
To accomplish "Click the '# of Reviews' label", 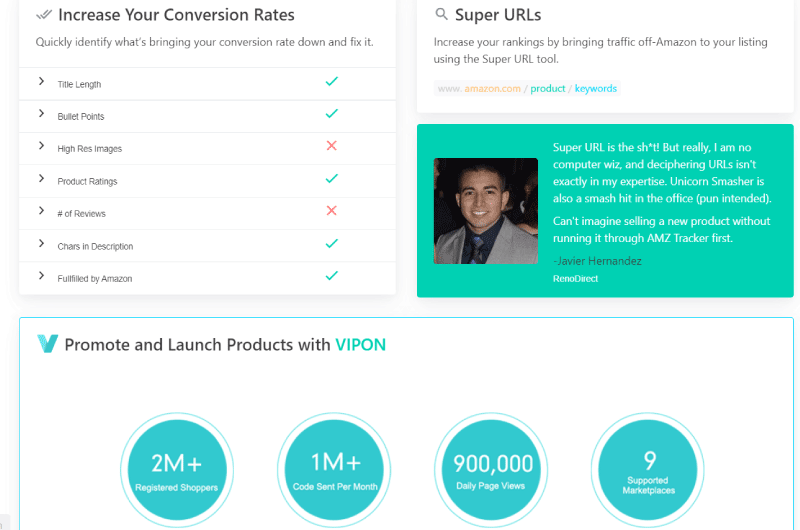I will 82,214.
